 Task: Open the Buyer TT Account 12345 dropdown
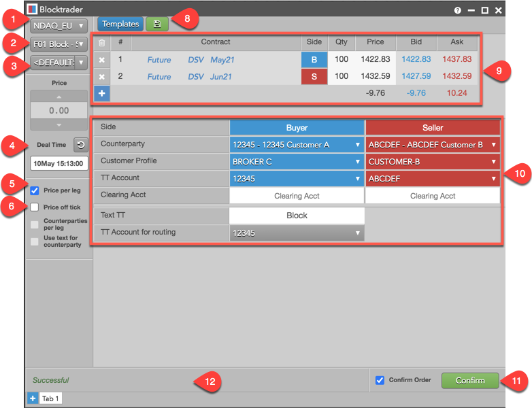click(297, 179)
